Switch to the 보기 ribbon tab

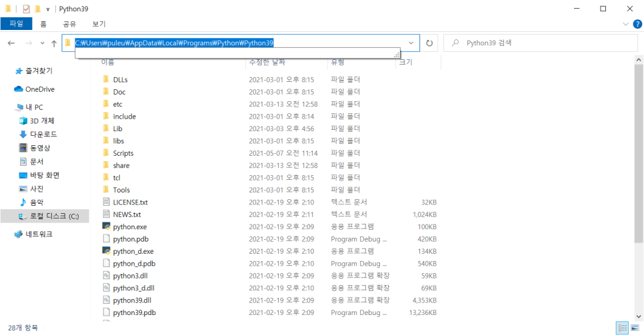tap(99, 24)
